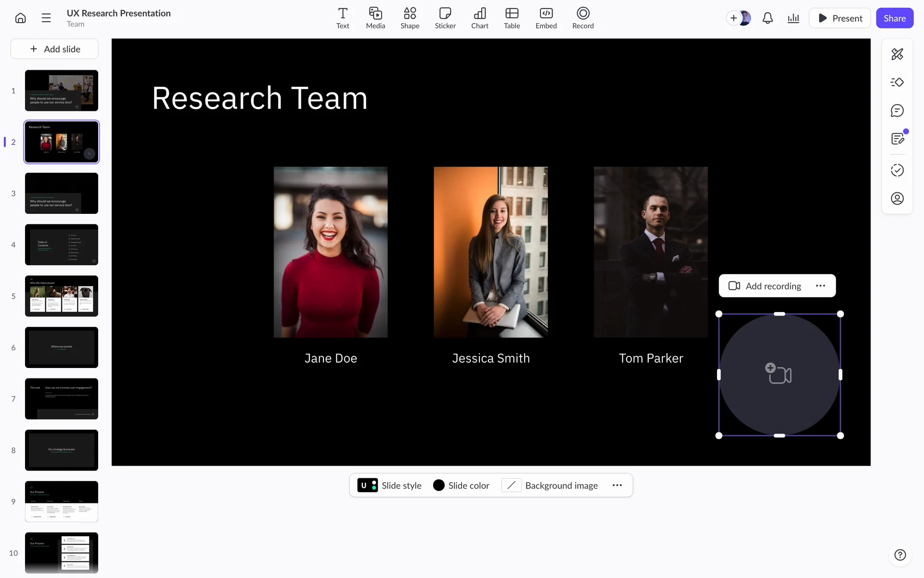Open more options next to Add recording

click(x=821, y=286)
